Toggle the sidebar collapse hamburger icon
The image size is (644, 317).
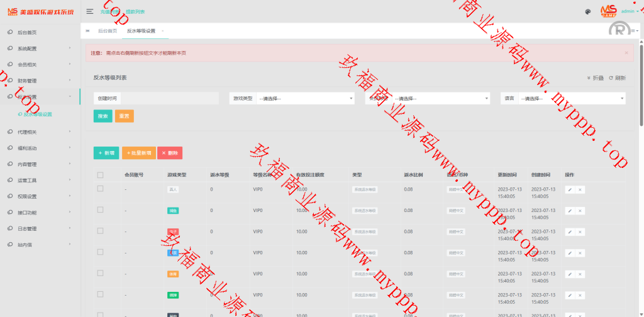(90, 11)
